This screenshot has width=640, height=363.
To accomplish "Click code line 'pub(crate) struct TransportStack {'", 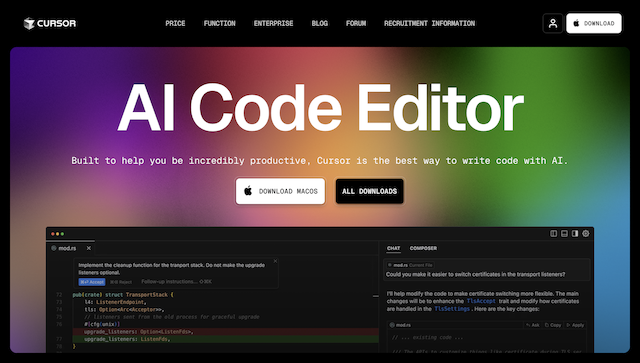I will [x=123, y=294].
